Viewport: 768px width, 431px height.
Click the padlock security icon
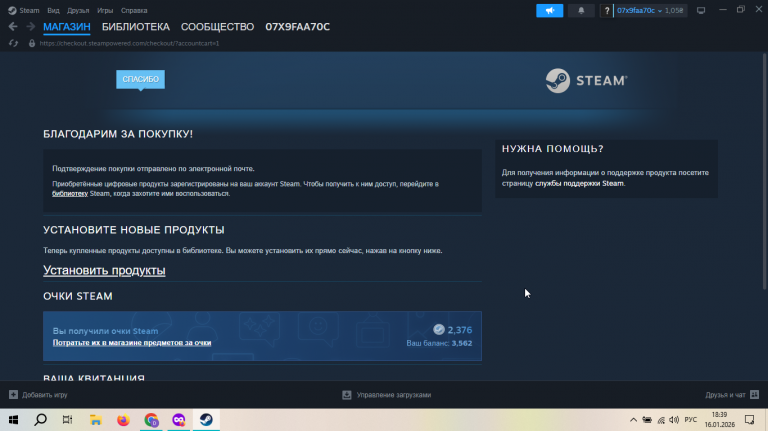pos(32,43)
